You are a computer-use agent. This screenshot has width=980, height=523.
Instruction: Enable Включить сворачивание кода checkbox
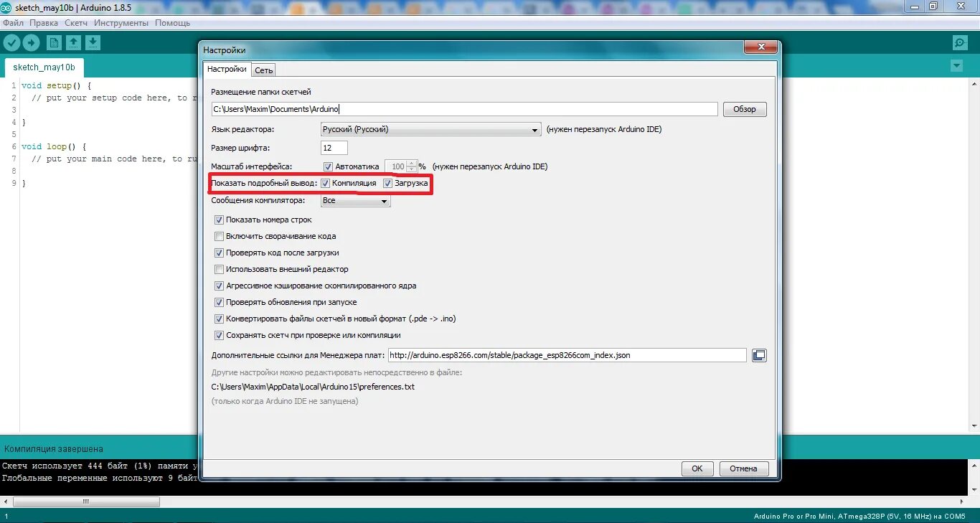[220, 236]
